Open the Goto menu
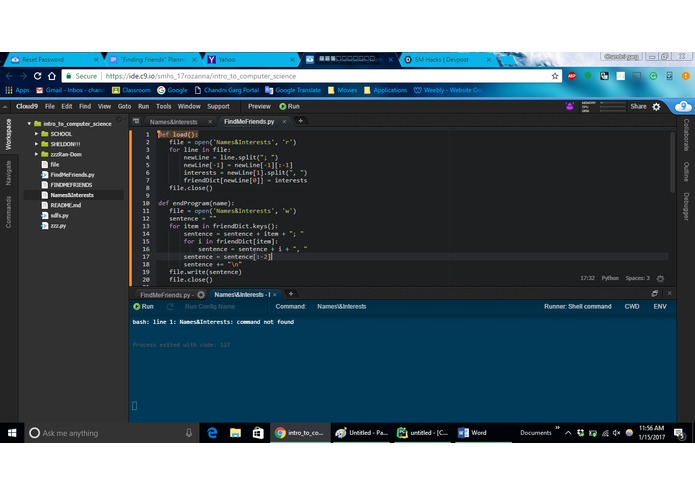 [x=124, y=106]
